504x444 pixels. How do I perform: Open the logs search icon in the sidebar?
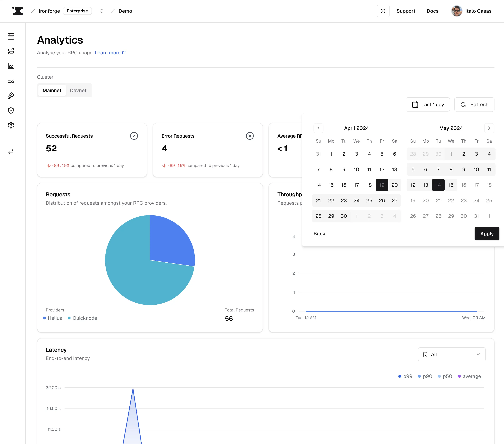pyautogui.click(x=11, y=81)
